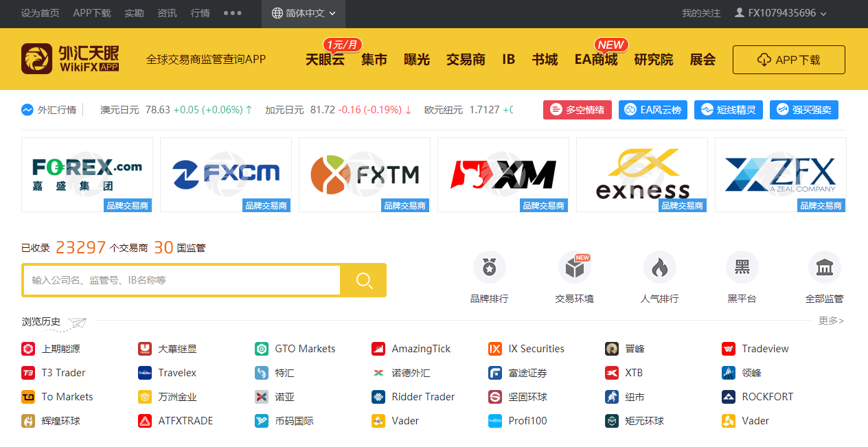Click the 澳元日元 78.63 quote
868x447 pixels.
176,110
